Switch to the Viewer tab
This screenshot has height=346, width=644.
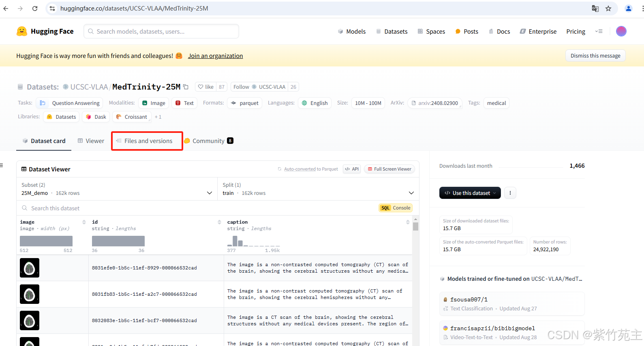click(x=91, y=141)
